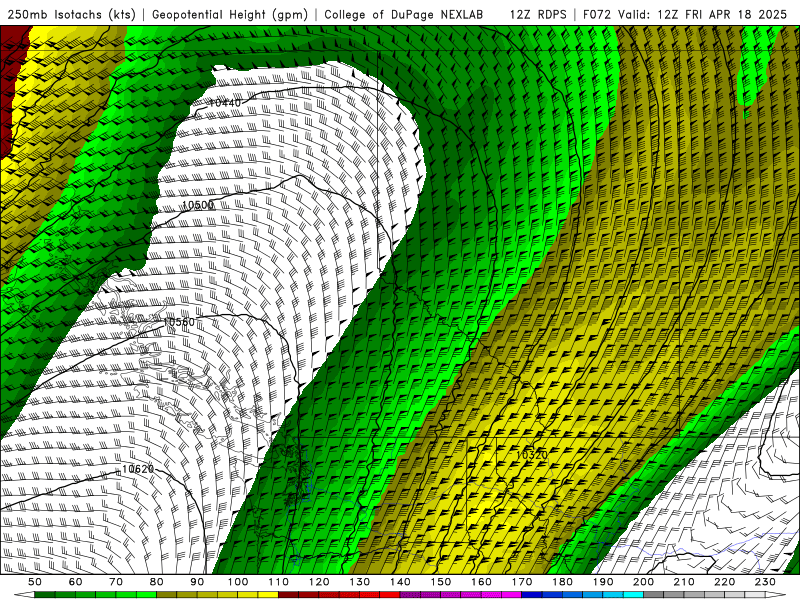Pick the darkest green swatch at 50 kts
Screen dimensions: 800x600
click(45, 594)
